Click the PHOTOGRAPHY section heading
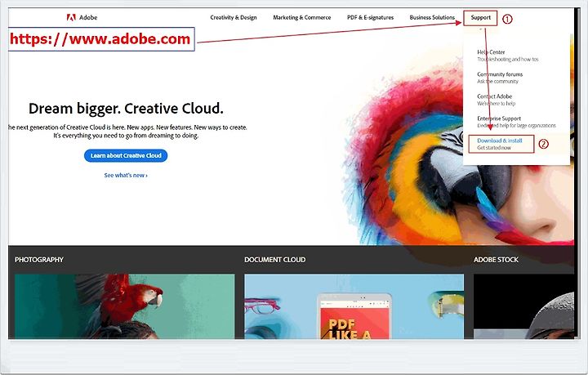The width and height of the screenshot is (588, 375). [39, 260]
